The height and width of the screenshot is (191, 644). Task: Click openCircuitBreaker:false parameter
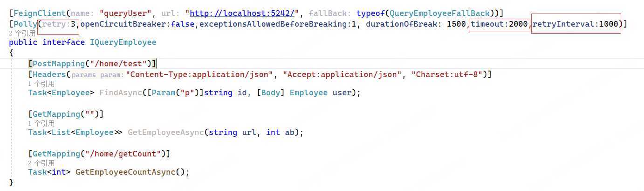pos(137,24)
